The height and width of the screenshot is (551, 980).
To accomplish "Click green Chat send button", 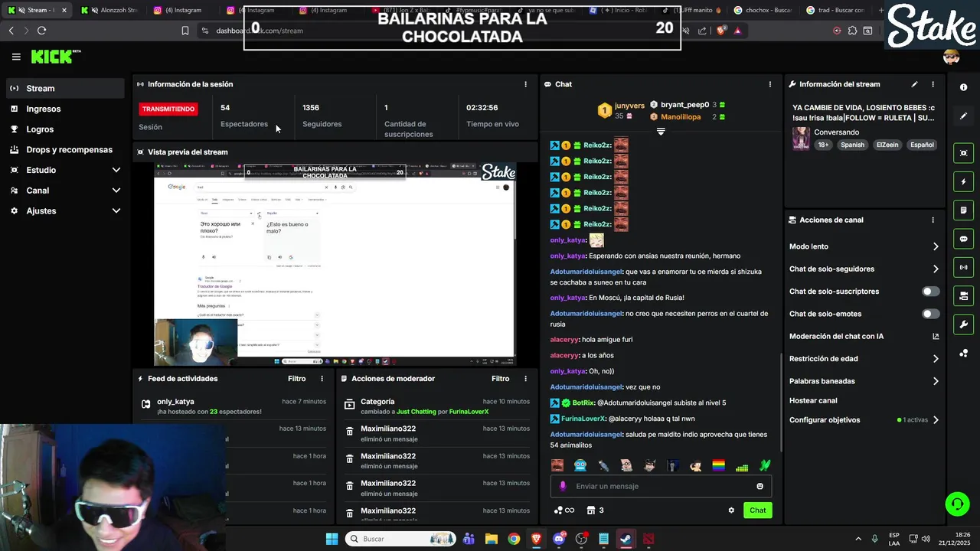I will tap(757, 510).
